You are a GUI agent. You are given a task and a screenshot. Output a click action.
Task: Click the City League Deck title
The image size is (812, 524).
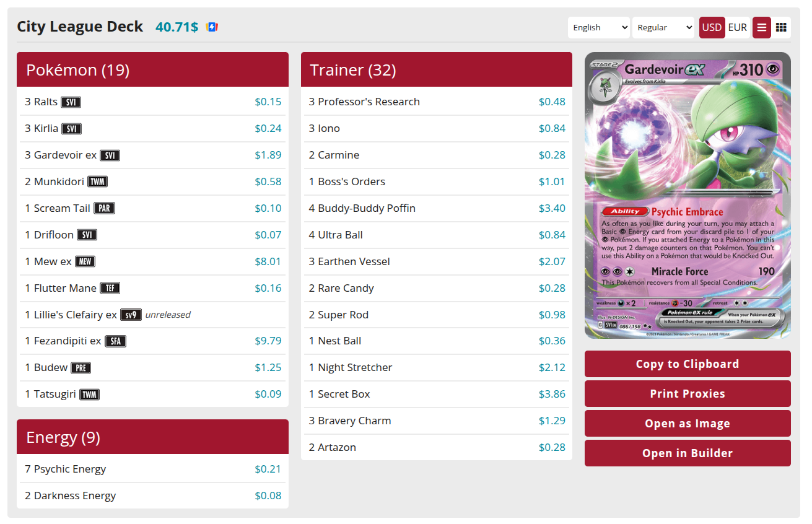80,27
